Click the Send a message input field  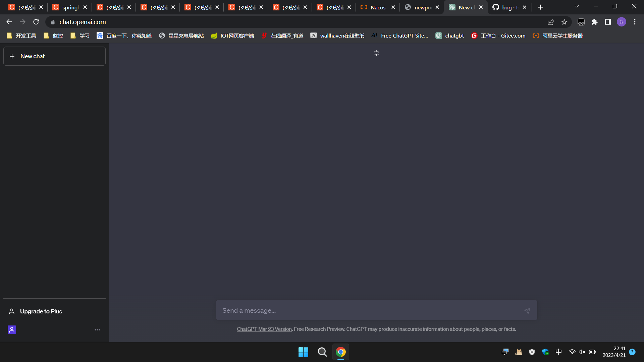coord(335,310)
